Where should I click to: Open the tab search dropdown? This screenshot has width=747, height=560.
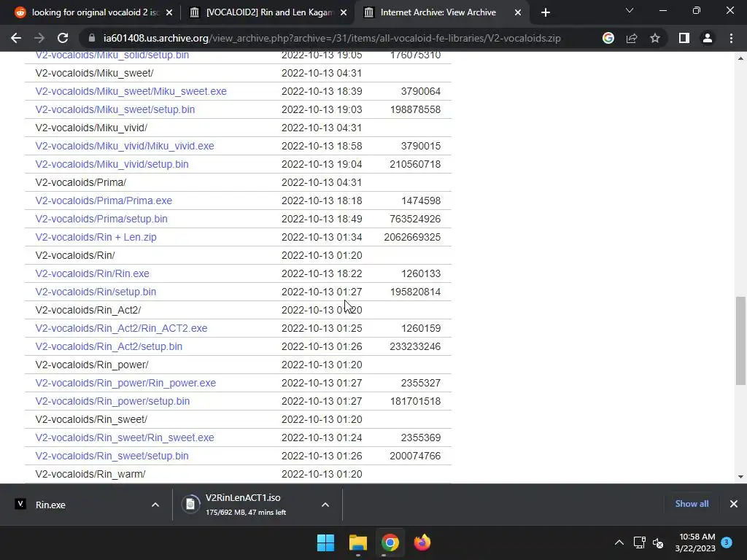(x=630, y=10)
